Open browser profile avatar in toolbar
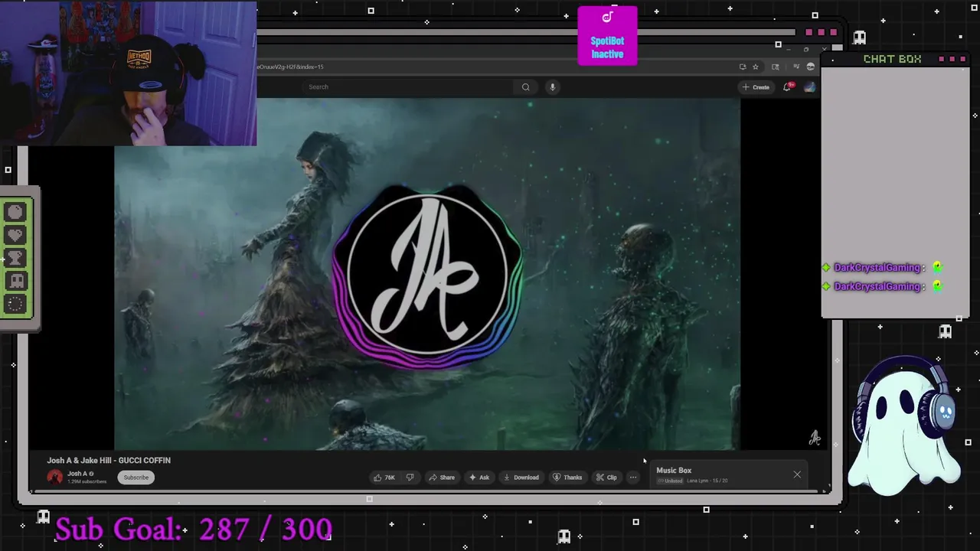The image size is (980, 551). pos(810,67)
